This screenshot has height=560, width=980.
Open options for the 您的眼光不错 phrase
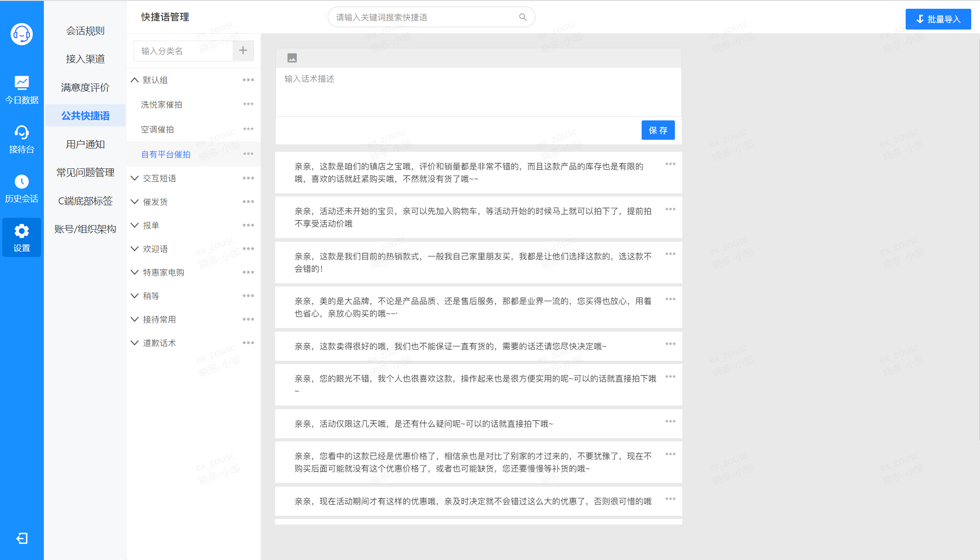click(670, 377)
